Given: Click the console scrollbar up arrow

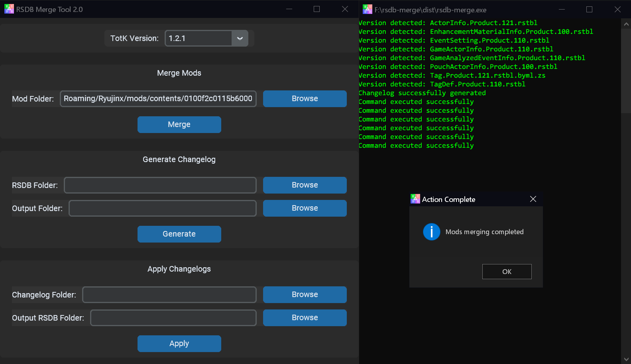Looking at the screenshot, I should 626,24.
